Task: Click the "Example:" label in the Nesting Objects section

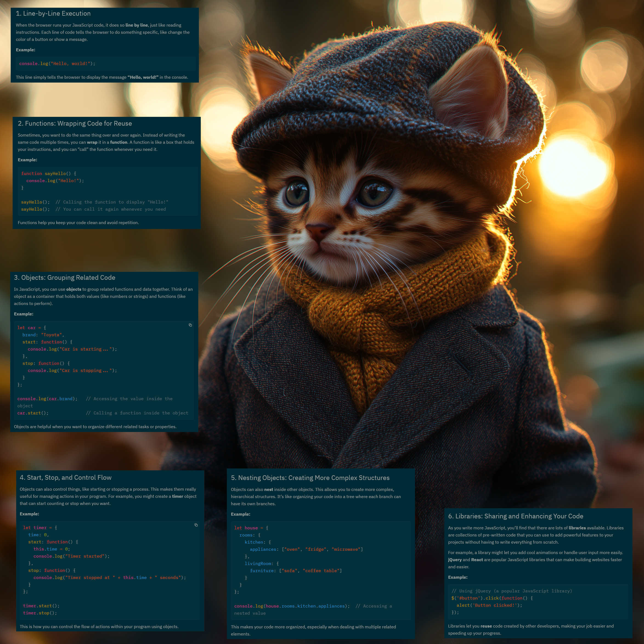Action: (x=241, y=514)
